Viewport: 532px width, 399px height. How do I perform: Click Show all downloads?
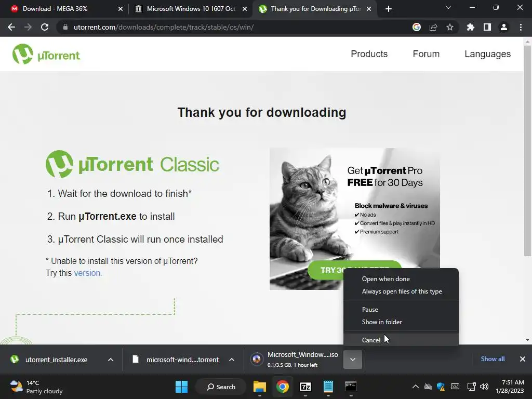tap(493, 359)
